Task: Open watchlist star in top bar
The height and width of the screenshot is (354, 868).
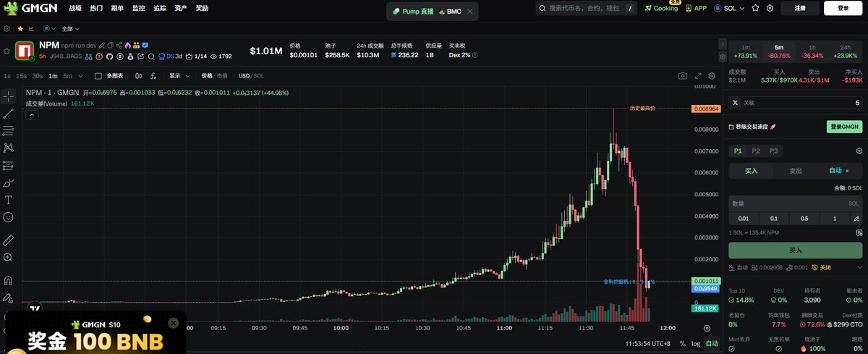Action: (755, 8)
